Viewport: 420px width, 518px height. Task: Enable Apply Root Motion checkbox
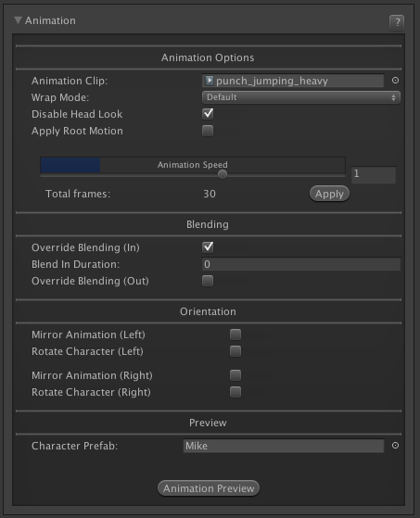coord(208,131)
